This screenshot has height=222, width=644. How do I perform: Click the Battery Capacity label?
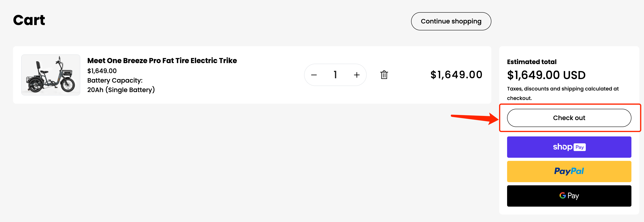click(115, 80)
